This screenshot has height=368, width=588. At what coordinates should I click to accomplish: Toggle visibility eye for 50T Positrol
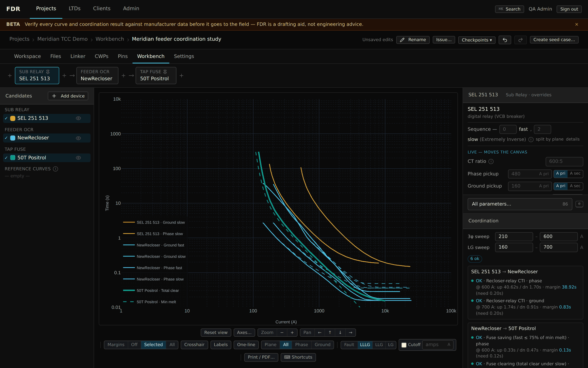tap(78, 158)
